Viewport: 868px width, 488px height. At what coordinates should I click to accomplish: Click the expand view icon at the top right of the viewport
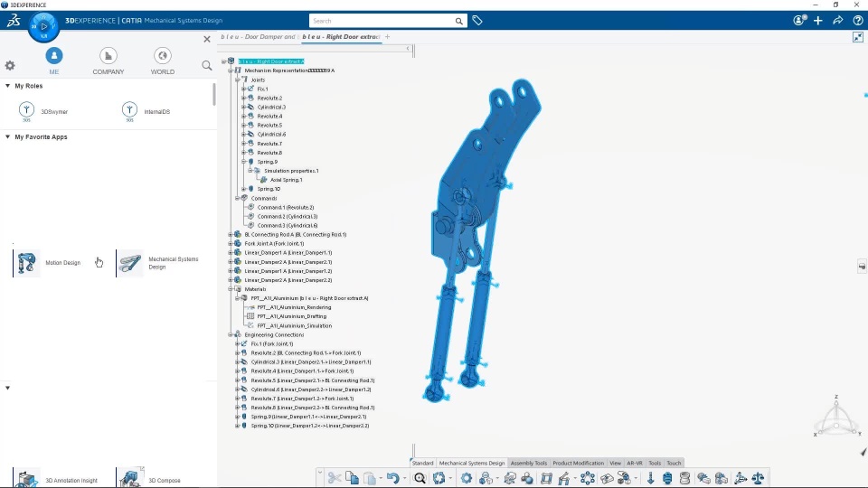(857, 37)
